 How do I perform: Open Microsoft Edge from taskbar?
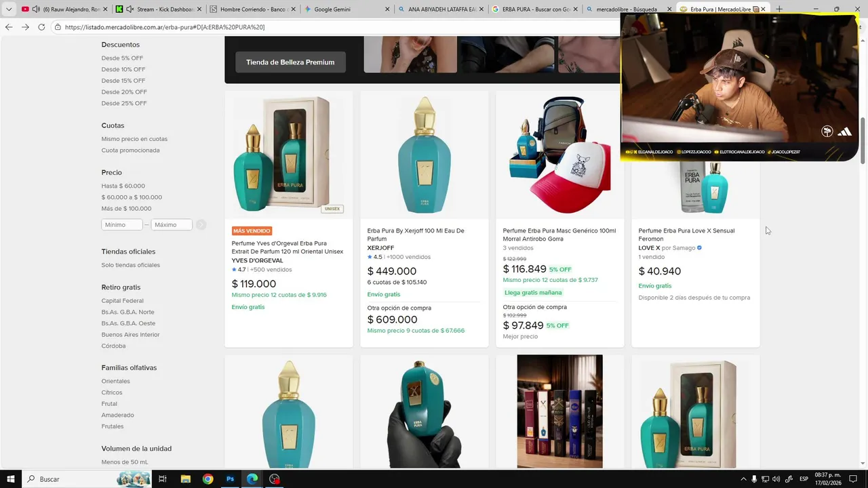252,479
